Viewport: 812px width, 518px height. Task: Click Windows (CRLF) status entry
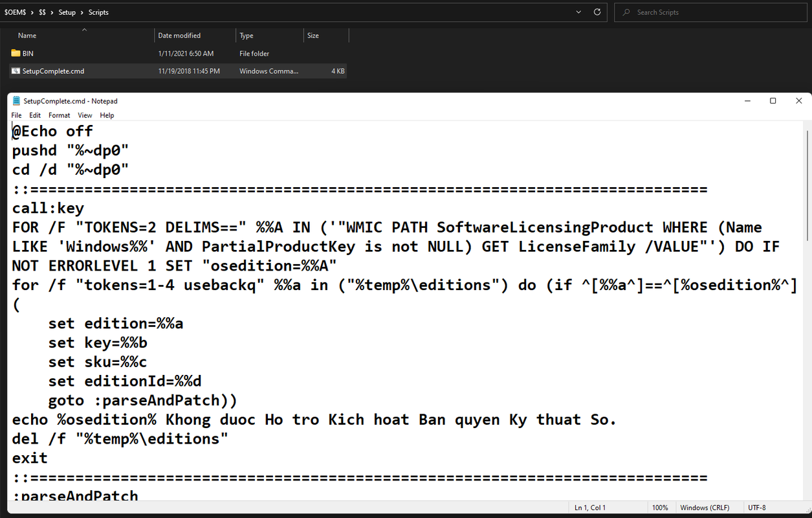pyautogui.click(x=703, y=508)
